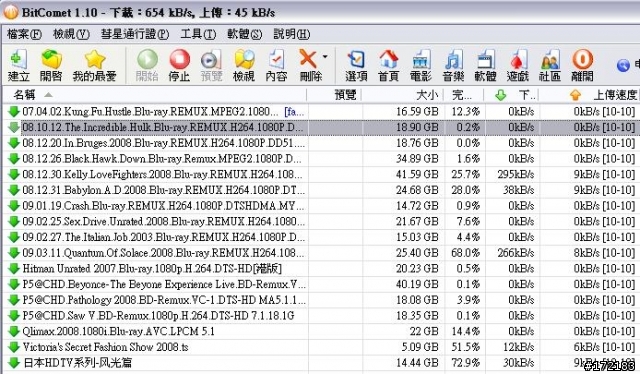Click the 建立 (Create) toolbar icon

pyautogui.click(x=19, y=65)
